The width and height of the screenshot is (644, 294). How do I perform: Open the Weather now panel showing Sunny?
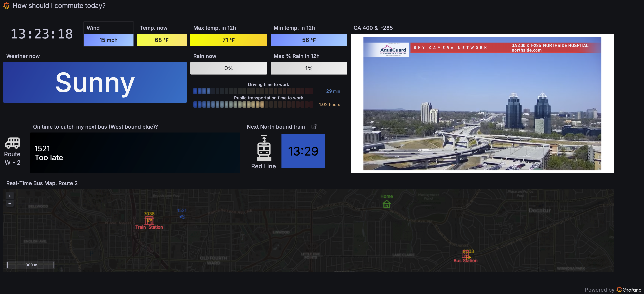(95, 83)
